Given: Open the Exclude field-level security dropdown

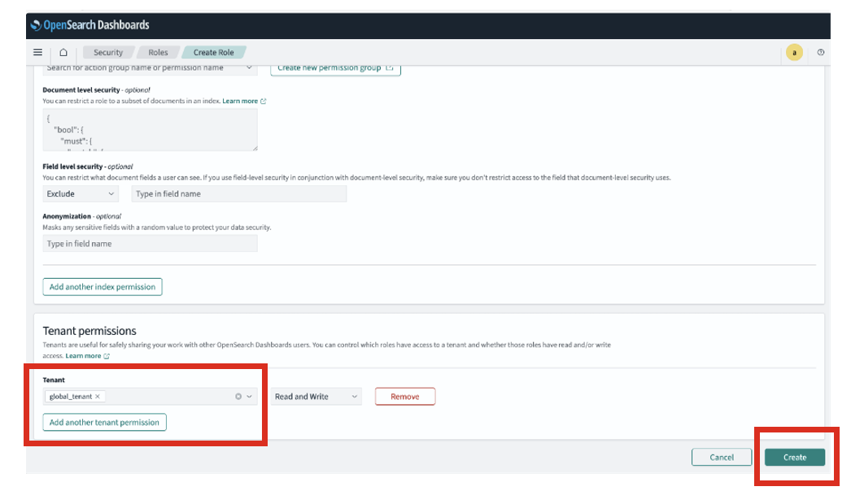Looking at the screenshot, I should [81, 193].
